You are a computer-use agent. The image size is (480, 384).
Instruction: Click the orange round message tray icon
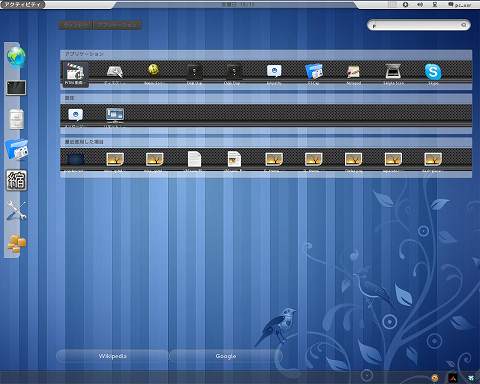tap(435, 378)
